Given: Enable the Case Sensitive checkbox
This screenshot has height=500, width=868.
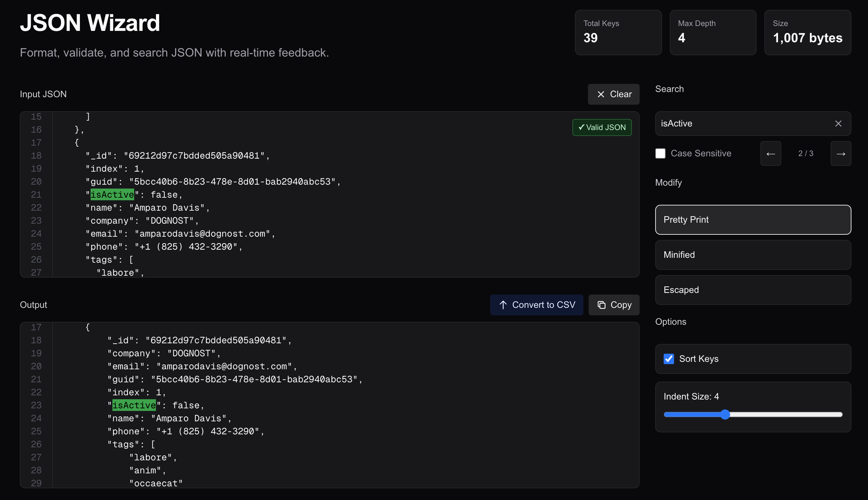Looking at the screenshot, I should pyautogui.click(x=660, y=153).
